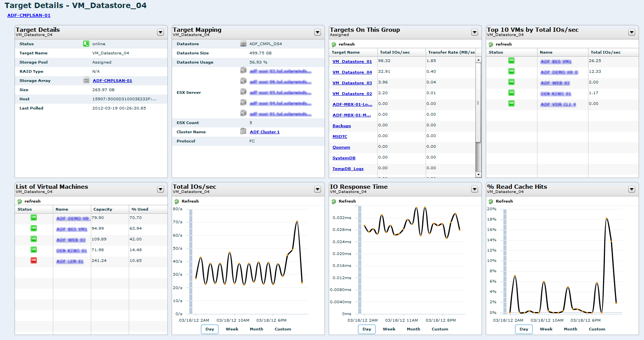Sort virtual machines by Capacity column header
Viewport: 644px width, 340px height.
pos(110,209)
